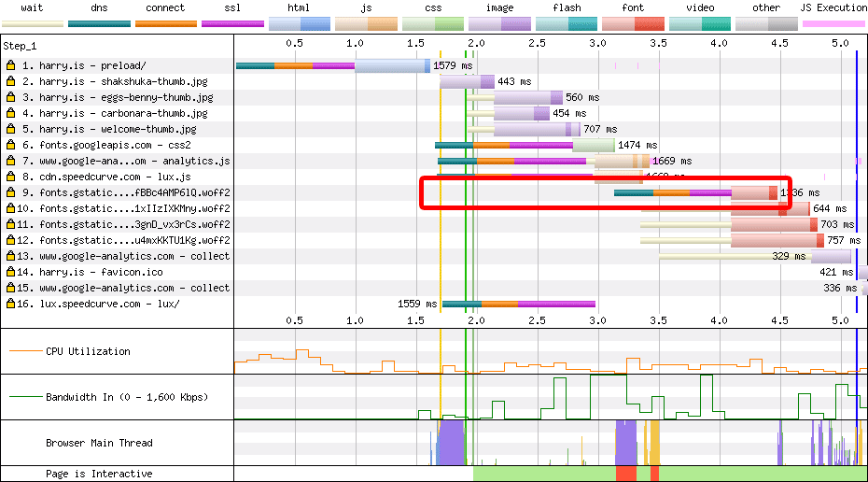Click the 1579 ms preload waterfall bar

pos(332,66)
